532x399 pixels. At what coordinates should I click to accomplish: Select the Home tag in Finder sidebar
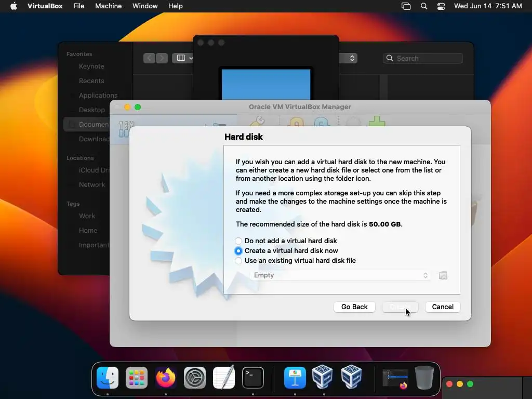tap(88, 230)
